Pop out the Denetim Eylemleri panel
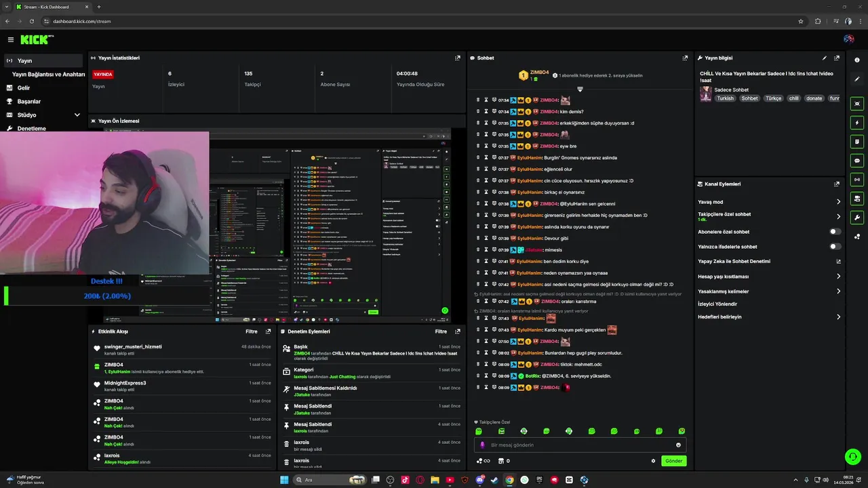This screenshot has width=868, height=488. pyautogui.click(x=458, y=331)
